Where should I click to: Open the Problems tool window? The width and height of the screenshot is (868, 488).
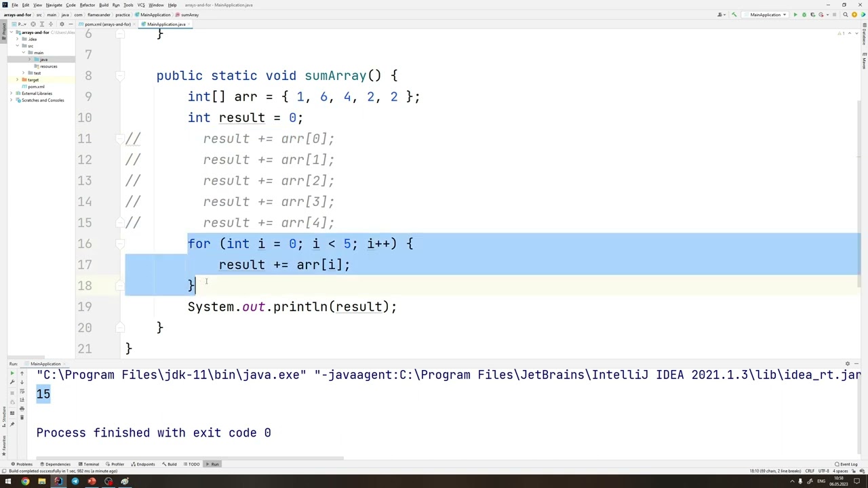21,464
